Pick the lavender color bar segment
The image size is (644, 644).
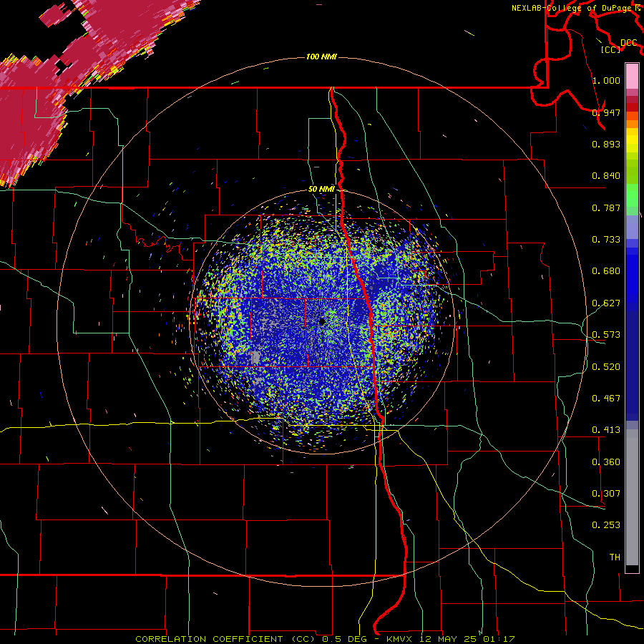point(632,228)
